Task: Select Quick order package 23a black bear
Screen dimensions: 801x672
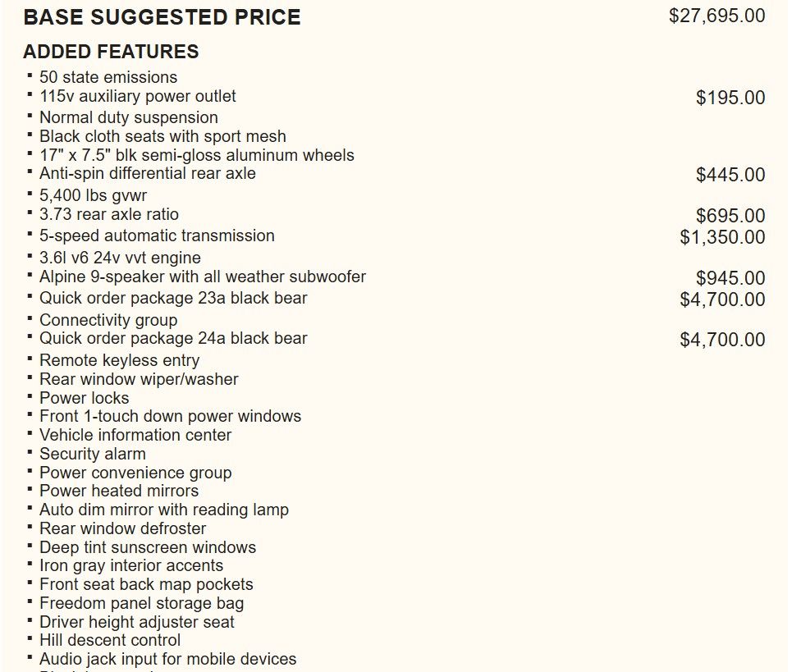Action: click(x=173, y=298)
